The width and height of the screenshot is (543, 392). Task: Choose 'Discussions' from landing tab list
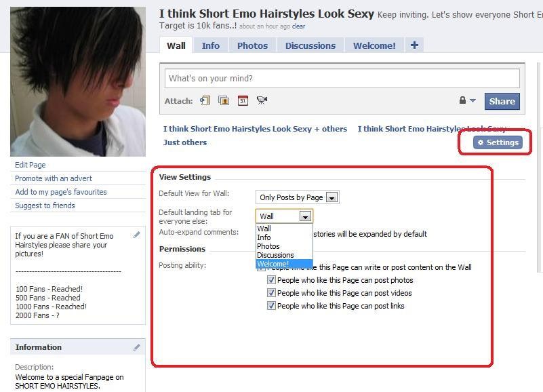pyautogui.click(x=275, y=255)
